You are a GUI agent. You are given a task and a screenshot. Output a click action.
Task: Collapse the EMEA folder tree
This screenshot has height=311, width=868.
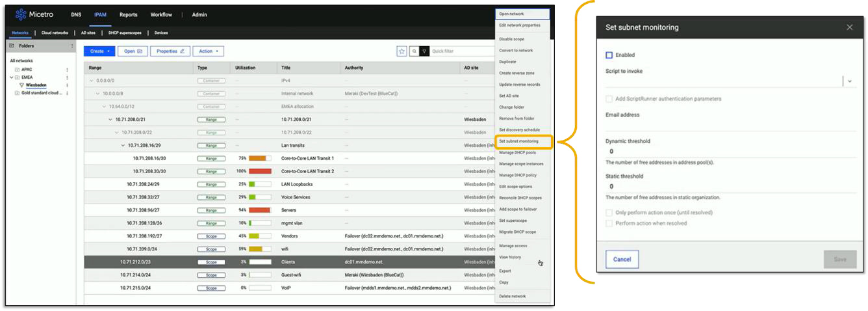coord(11,77)
